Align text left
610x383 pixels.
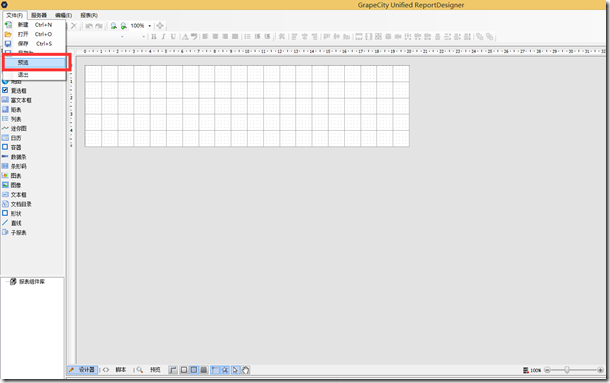point(205,37)
